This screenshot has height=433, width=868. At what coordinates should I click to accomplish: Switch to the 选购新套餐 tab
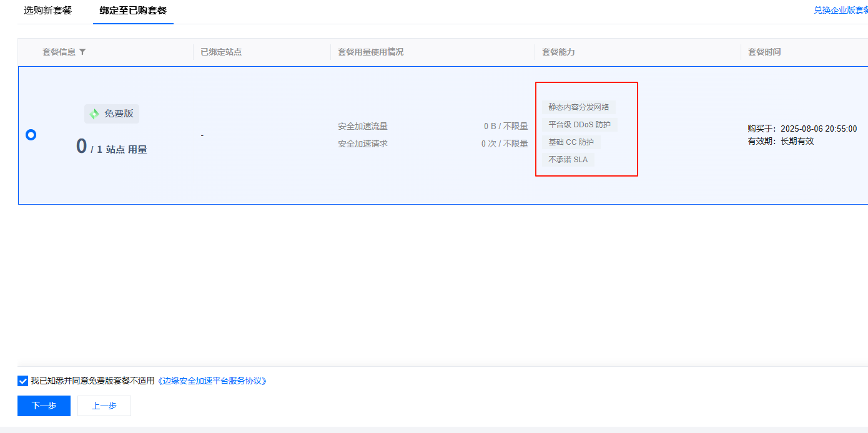tap(48, 11)
